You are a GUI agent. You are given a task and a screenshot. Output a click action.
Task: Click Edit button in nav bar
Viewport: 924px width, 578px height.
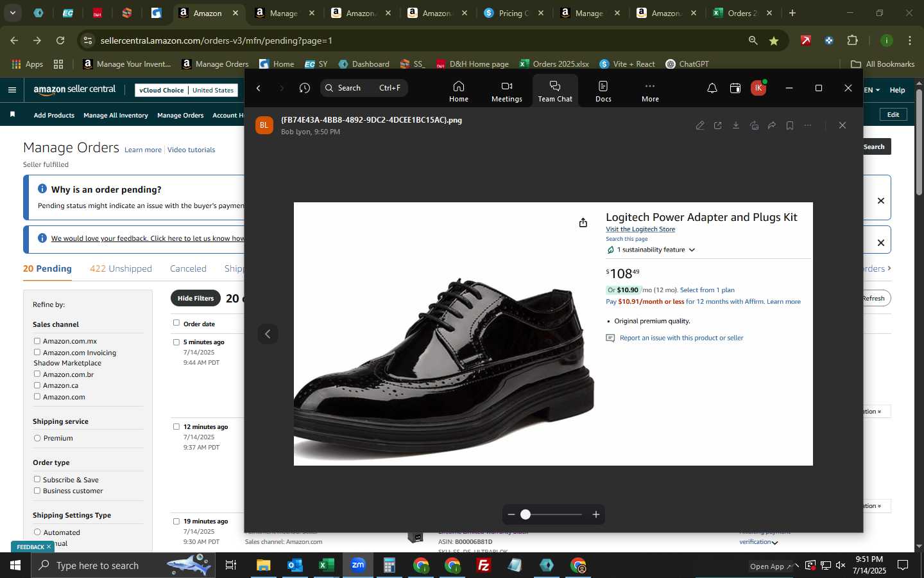point(893,114)
